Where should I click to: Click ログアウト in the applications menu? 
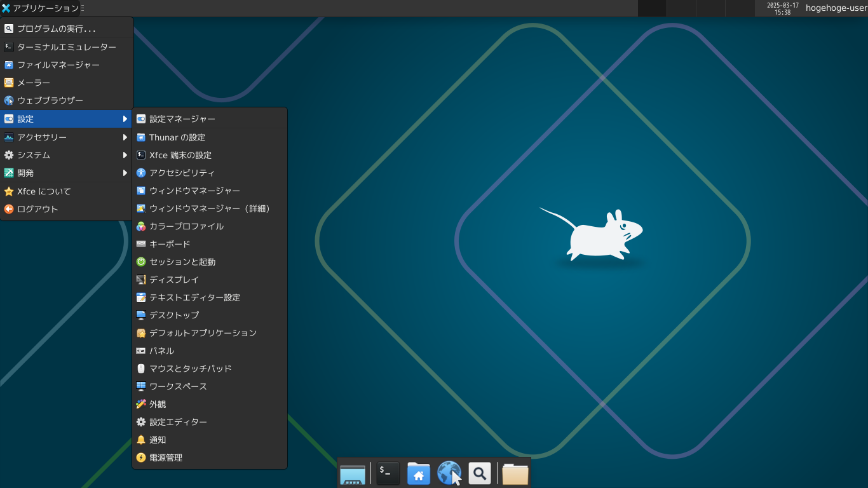click(67, 209)
